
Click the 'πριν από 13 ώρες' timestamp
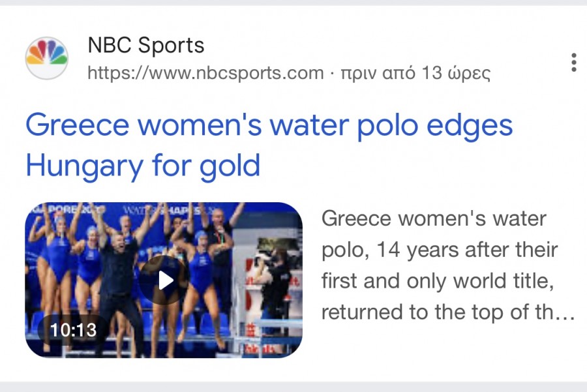point(415,73)
